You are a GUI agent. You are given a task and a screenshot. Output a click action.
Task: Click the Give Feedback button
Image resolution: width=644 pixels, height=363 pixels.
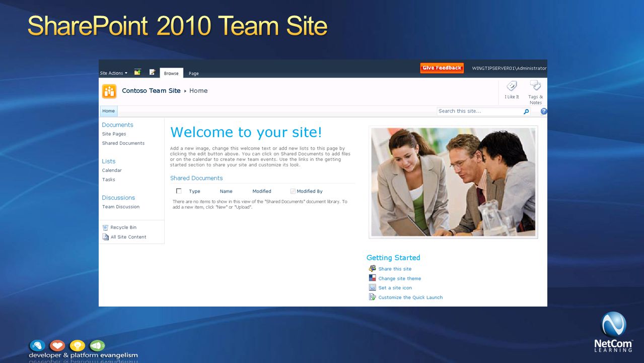pos(442,68)
